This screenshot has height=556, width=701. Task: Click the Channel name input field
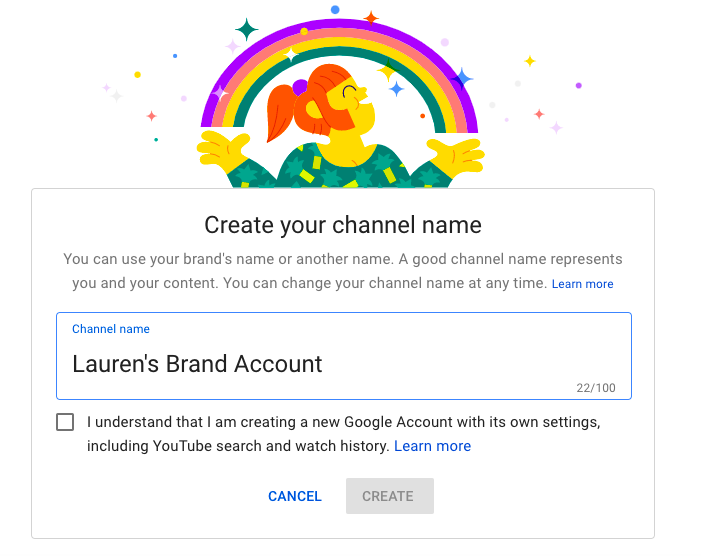(343, 356)
